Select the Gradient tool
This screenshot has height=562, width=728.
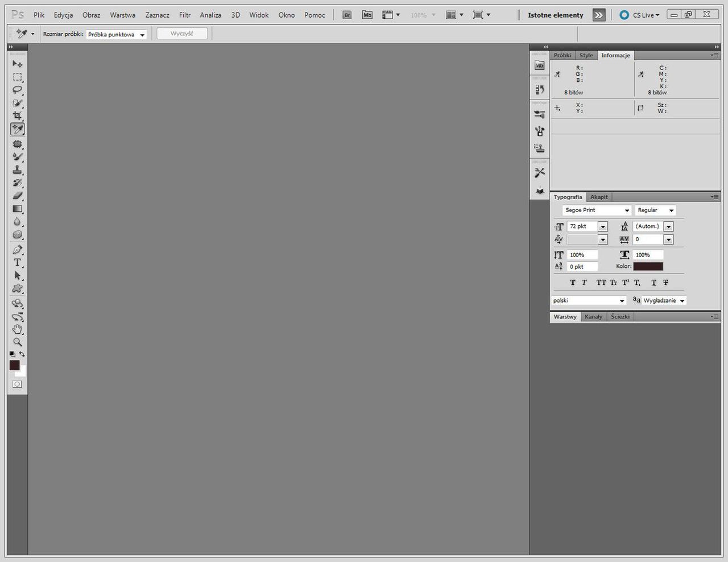pos(18,209)
